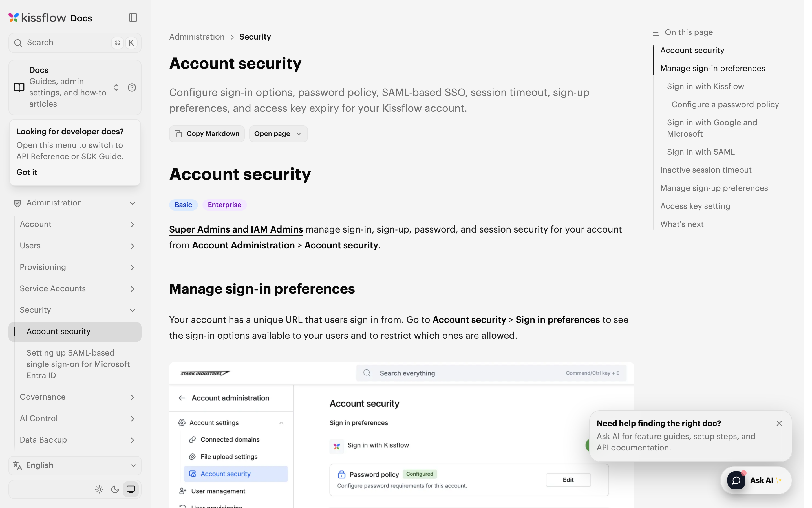
Task: Click the User management people icon
Action: (x=182, y=491)
